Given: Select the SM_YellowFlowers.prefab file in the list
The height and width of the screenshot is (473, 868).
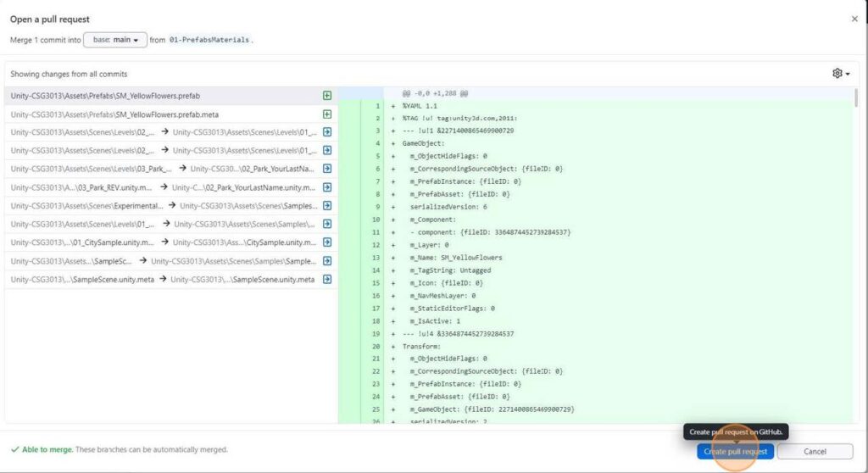Looking at the screenshot, I should click(171, 96).
